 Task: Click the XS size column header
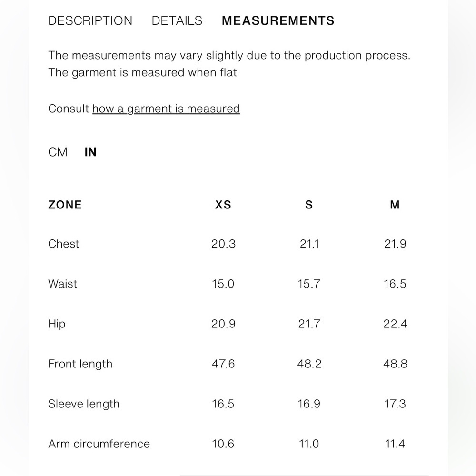pos(223,205)
